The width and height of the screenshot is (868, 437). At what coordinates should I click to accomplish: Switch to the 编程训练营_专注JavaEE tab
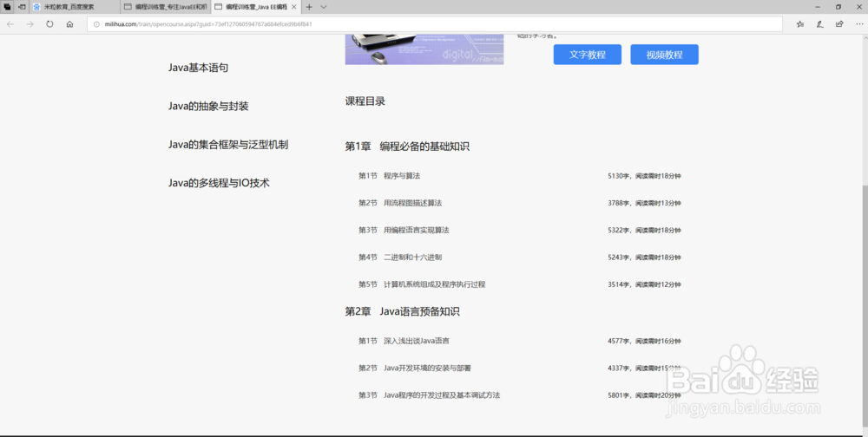point(165,7)
